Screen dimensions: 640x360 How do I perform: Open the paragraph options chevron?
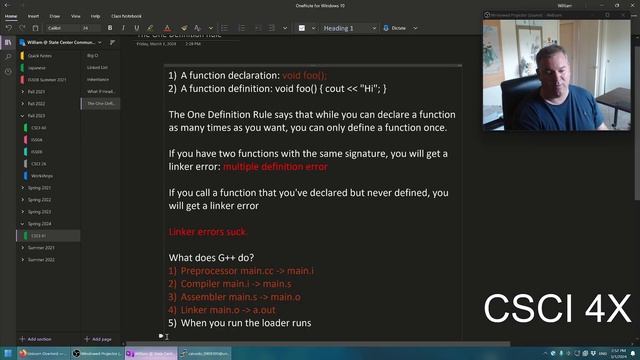tap(285, 28)
